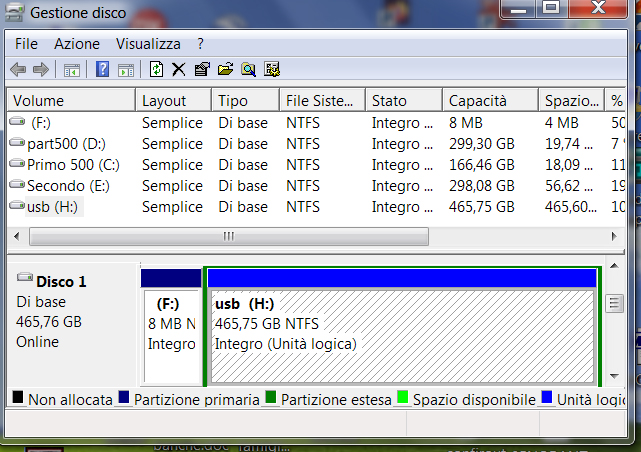Click the disk pane vertical scrollbar thumb

[614, 304]
